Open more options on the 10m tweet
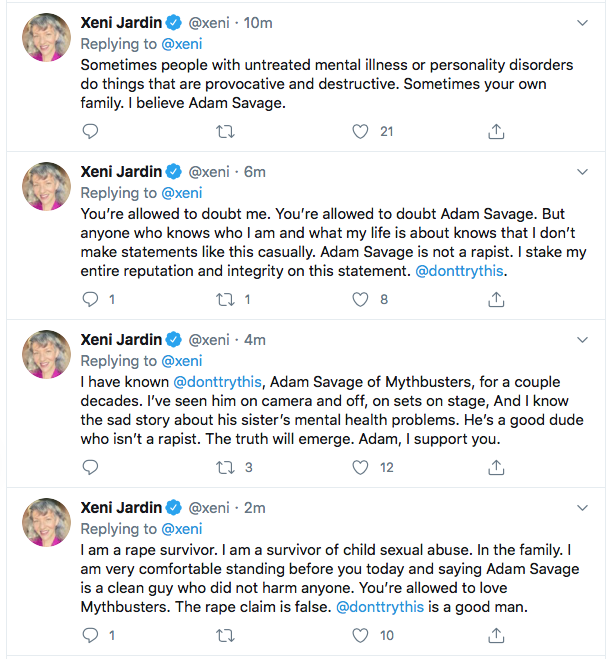 583,22
